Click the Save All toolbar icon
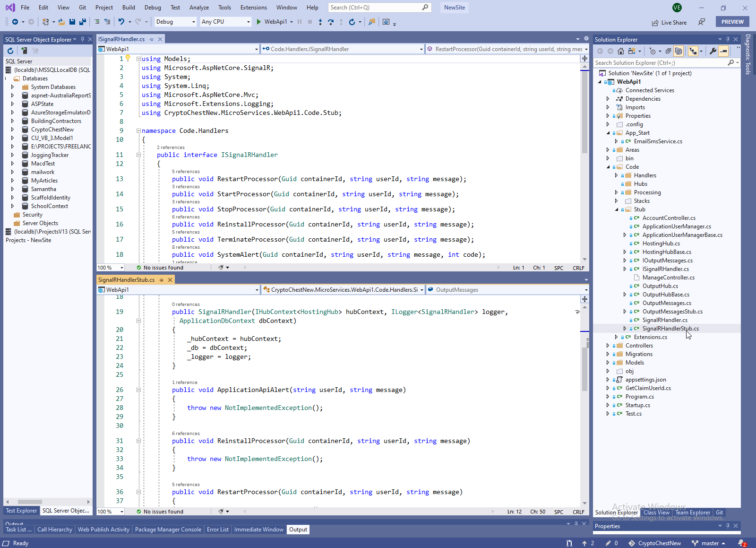756x548 pixels. [x=83, y=22]
